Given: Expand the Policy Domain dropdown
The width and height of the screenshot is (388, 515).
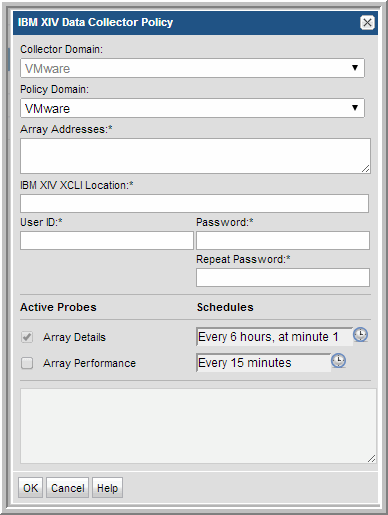Looking at the screenshot, I should [192, 108].
